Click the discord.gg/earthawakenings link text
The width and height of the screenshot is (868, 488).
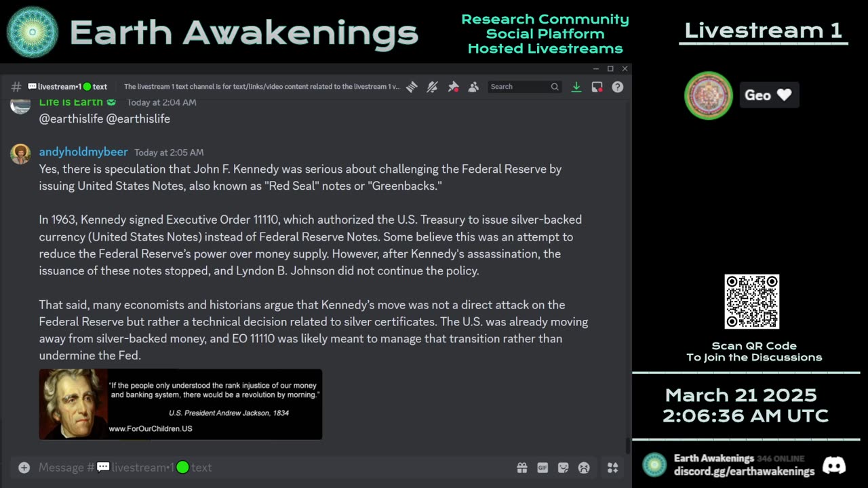tap(744, 471)
